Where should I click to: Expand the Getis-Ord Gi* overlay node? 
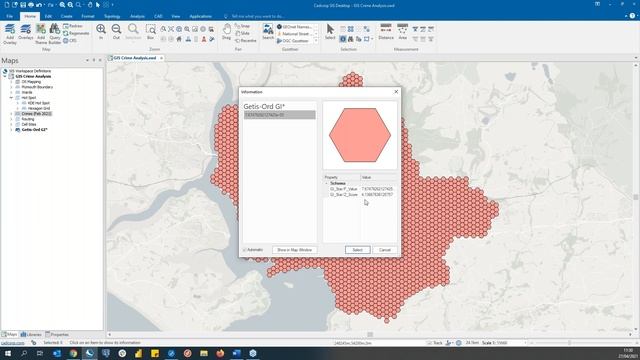click(x=11, y=130)
